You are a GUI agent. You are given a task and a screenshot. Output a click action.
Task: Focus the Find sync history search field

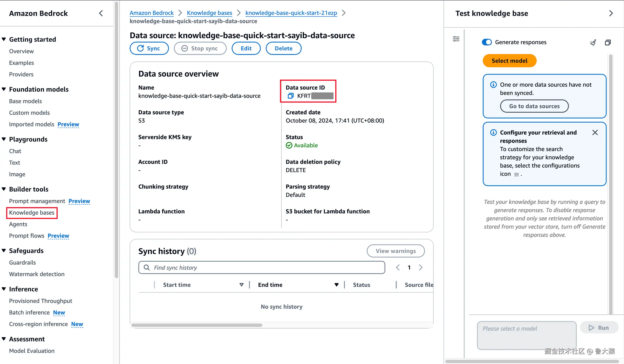tap(262, 268)
